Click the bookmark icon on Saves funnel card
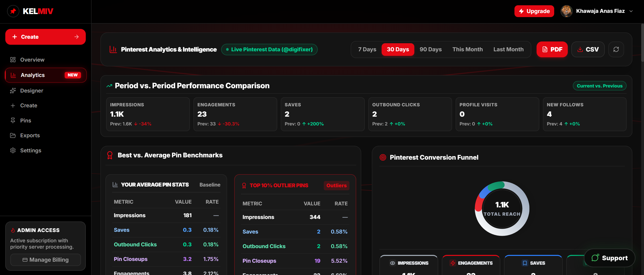644x275 pixels. (x=525, y=263)
